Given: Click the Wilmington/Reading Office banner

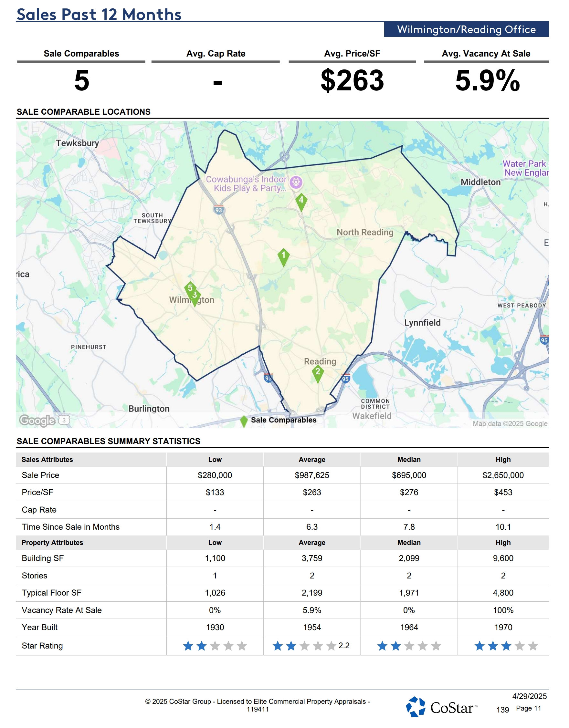Looking at the screenshot, I should coord(466,29).
